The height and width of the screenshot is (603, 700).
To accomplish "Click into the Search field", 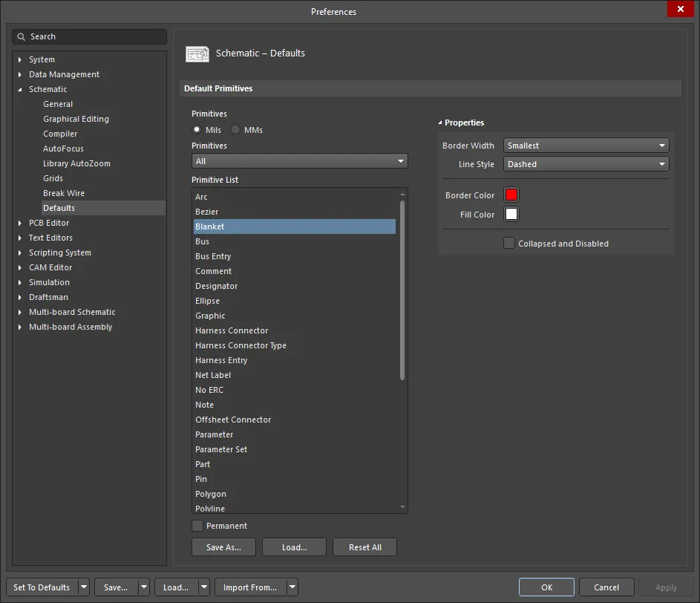I will [97, 36].
